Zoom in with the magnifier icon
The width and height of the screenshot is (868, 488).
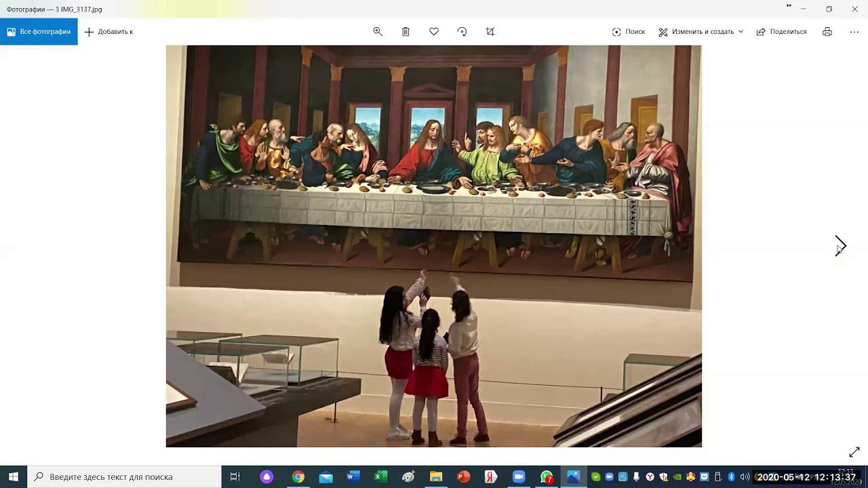tap(378, 32)
